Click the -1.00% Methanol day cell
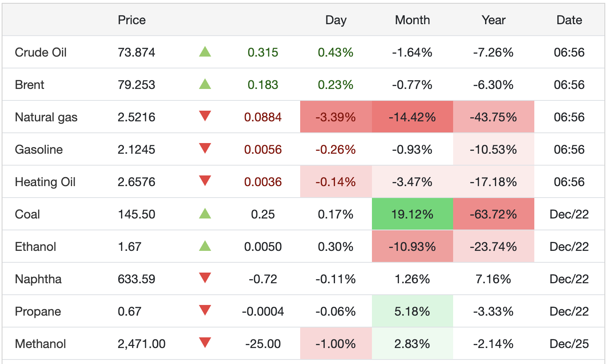Screen dimensions: 611x364 336,344
